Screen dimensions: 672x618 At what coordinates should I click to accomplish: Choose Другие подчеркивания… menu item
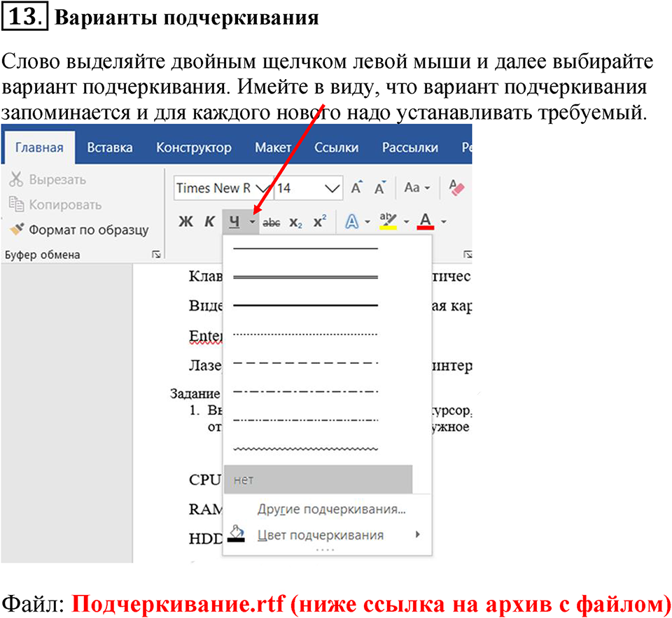tap(331, 509)
